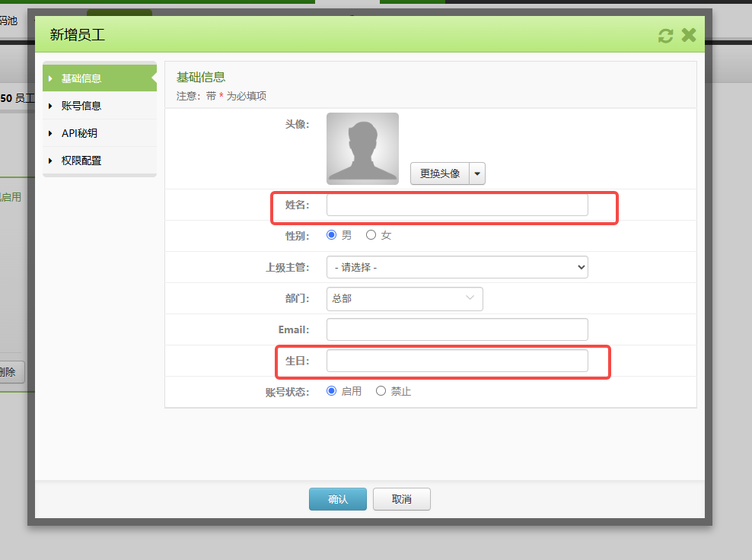Screen dimensions: 752x560
Task: Switch to the API秘钥 section
Action: [80, 133]
